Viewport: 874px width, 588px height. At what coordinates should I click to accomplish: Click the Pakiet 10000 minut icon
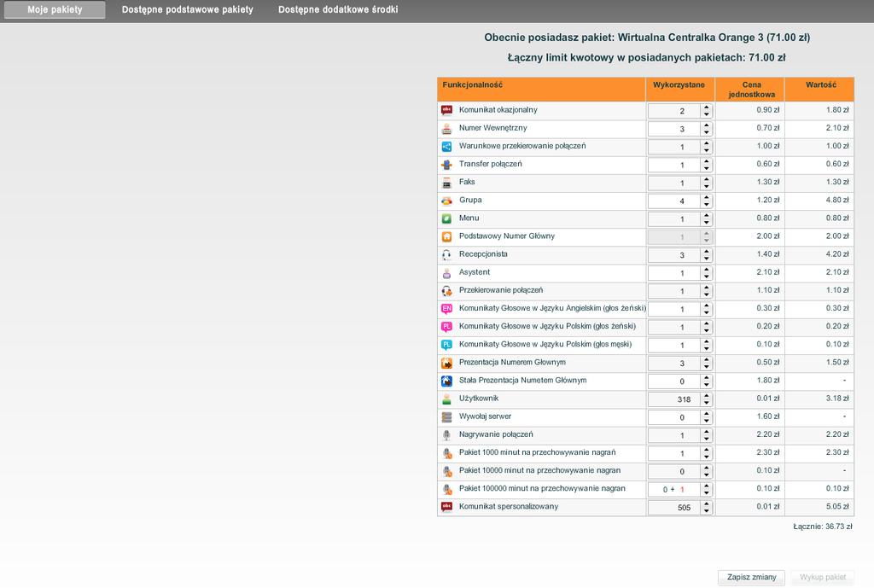click(446, 471)
